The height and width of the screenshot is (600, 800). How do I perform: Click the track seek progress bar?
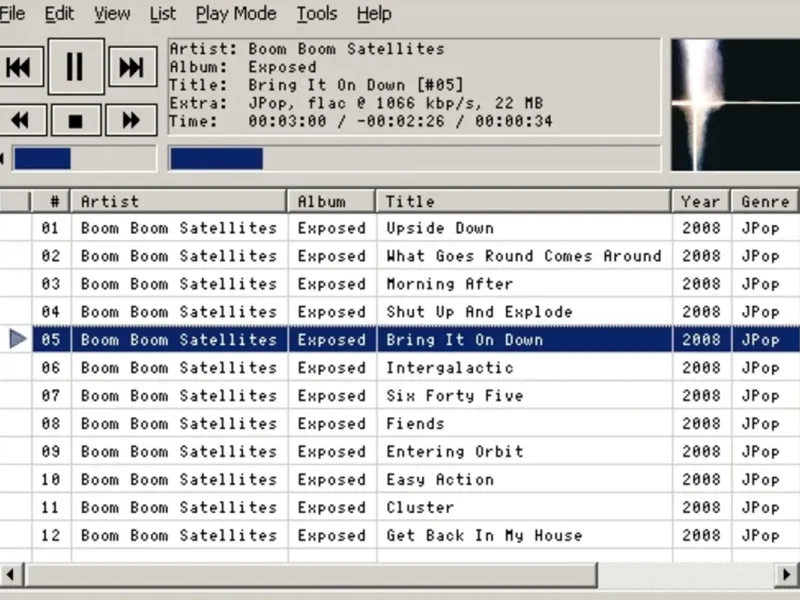point(414,159)
